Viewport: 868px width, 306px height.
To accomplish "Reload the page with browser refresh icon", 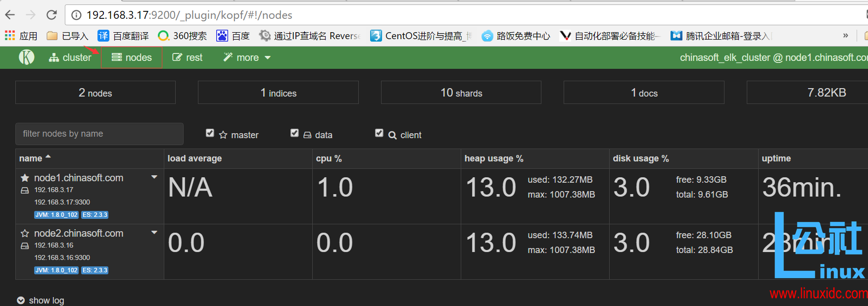I will [x=51, y=15].
